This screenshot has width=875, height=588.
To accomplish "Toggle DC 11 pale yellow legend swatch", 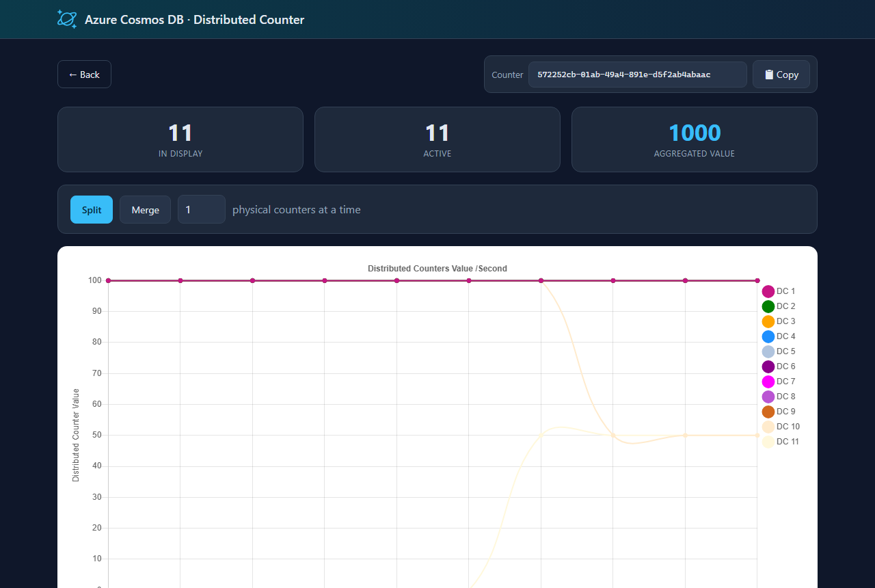I will (x=768, y=442).
